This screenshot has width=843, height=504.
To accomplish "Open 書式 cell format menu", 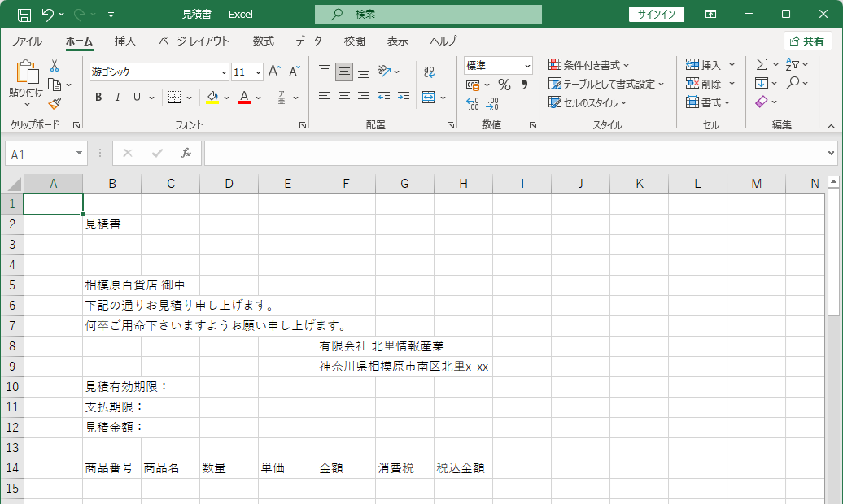I will pyautogui.click(x=708, y=102).
